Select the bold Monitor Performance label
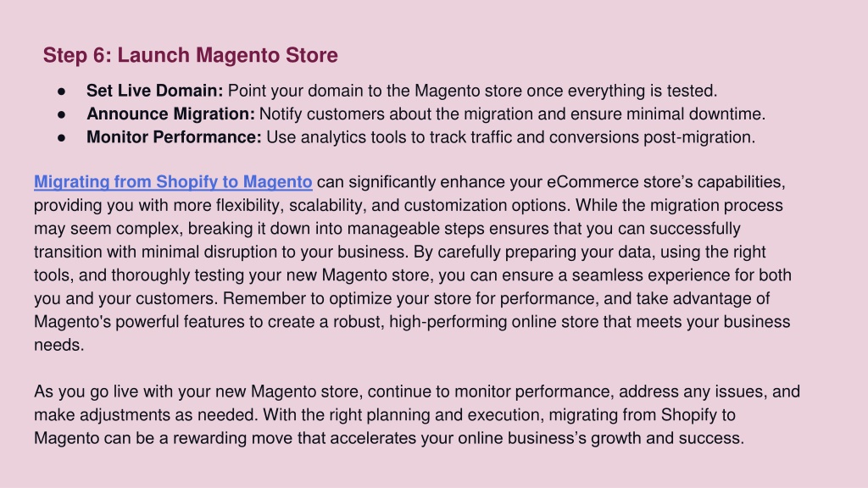The image size is (868, 488). point(174,137)
